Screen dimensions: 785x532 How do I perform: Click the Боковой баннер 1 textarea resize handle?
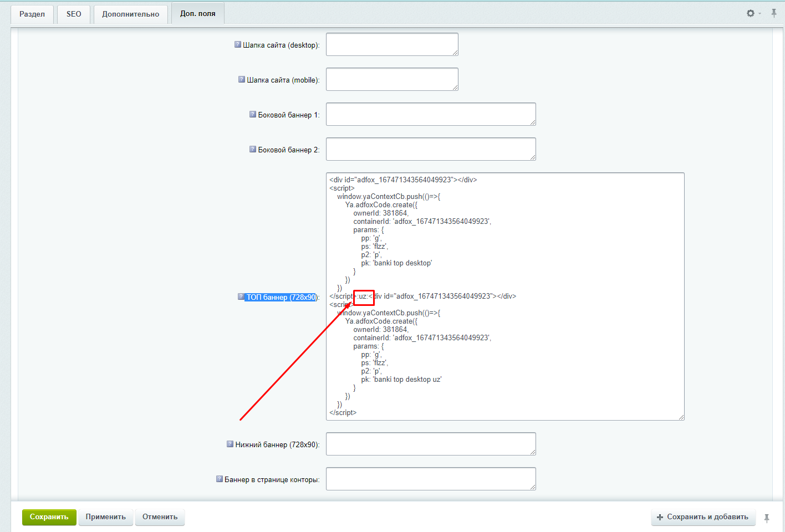(x=533, y=122)
